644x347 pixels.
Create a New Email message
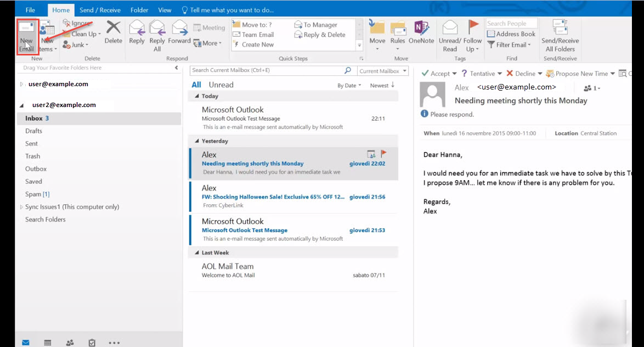27,35
